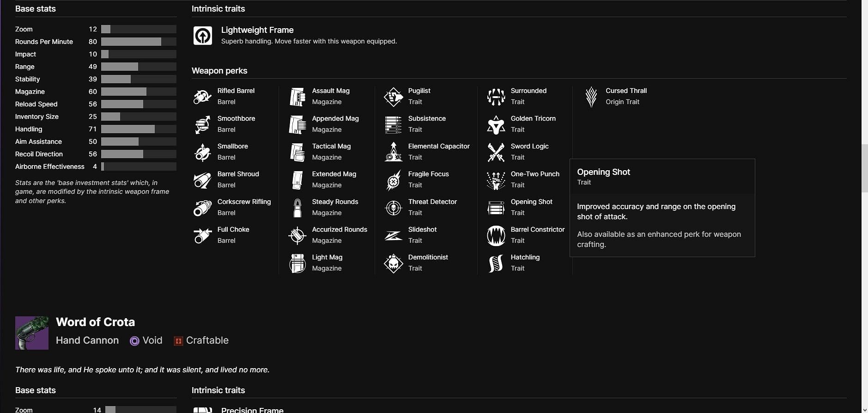Click the Stability stat label
The width and height of the screenshot is (868, 413).
(x=27, y=79)
